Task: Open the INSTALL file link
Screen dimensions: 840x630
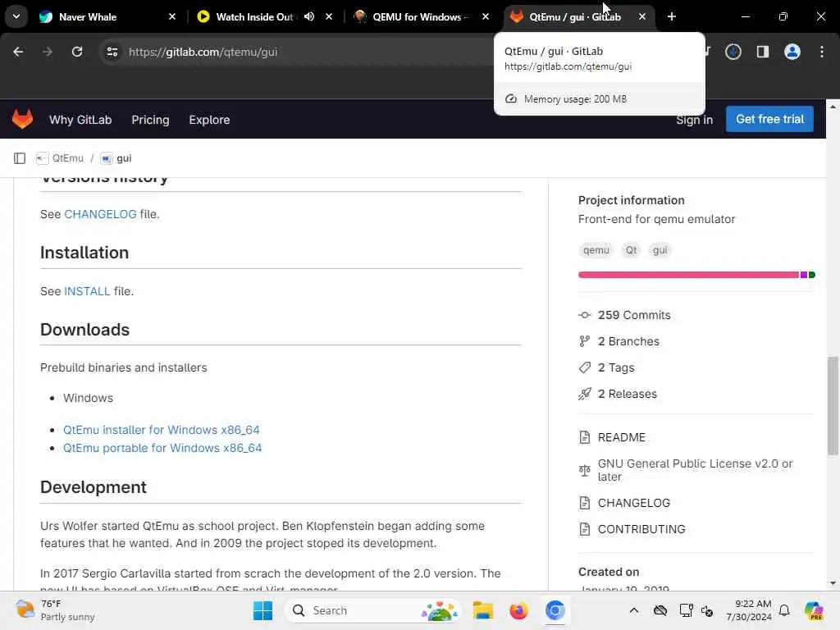Action: tap(87, 291)
